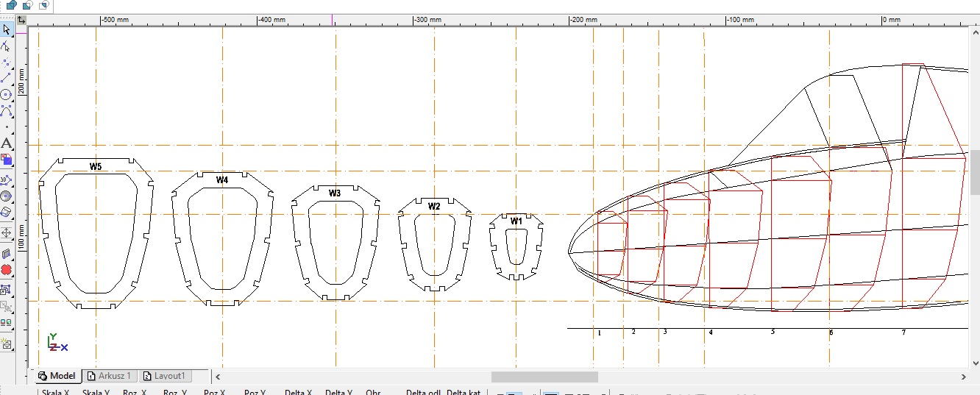This screenshot has width=980, height=395.
Task: Click the horizontal scrollbar thumb
Action: tap(544, 377)
